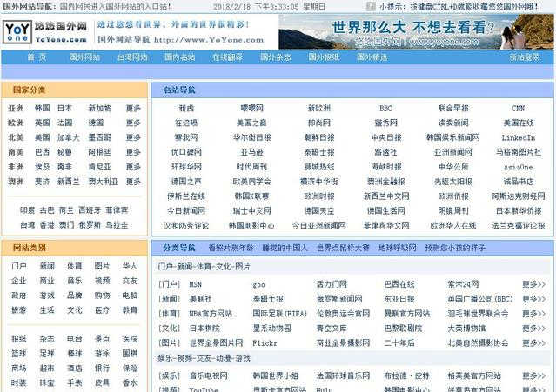Expand 更多 in the 南美 row
The image size is (556, 392).
tap(134, 152)
